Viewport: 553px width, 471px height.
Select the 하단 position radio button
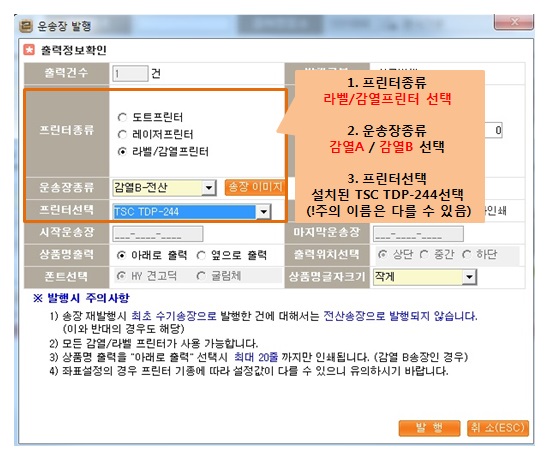coord(467,254)
